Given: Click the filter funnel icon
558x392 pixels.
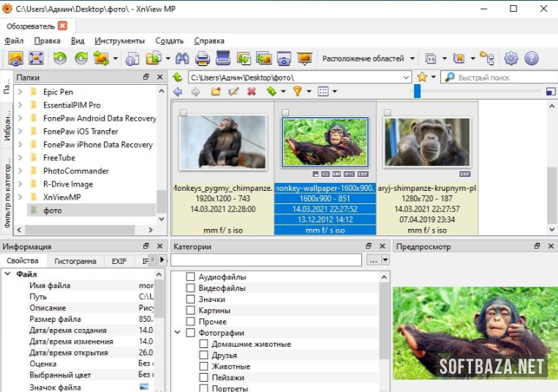Looking at the screenshot, I should pos(297,91).
